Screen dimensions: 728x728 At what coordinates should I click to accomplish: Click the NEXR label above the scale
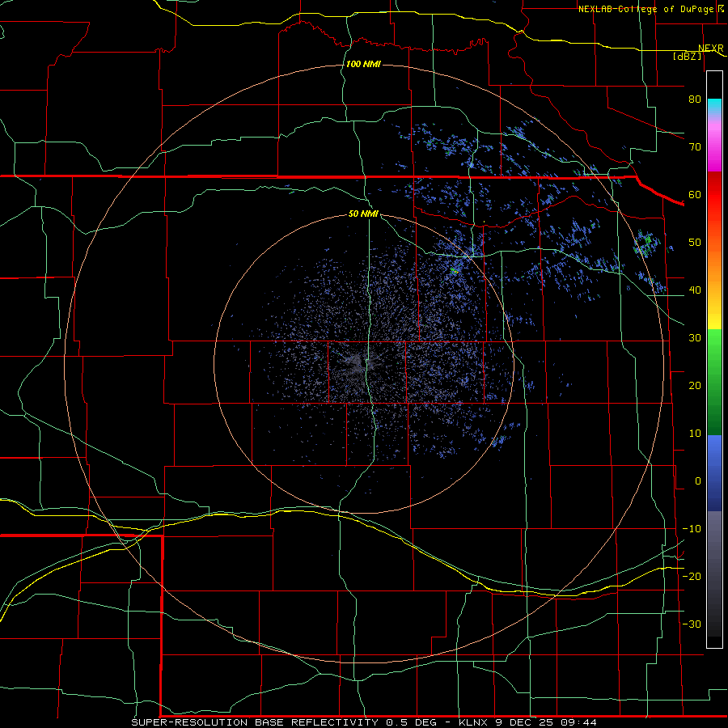click(x=710, y=49)
